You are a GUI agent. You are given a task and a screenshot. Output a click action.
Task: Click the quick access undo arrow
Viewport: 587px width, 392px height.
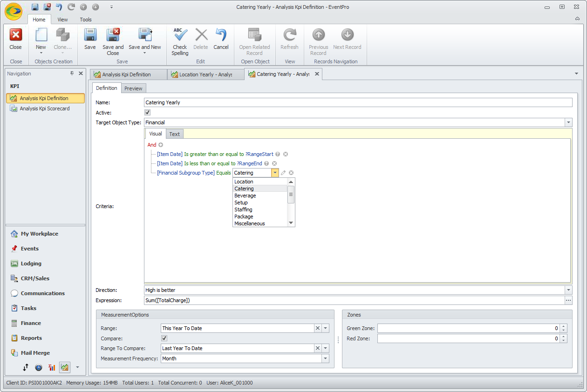[59, 7]
